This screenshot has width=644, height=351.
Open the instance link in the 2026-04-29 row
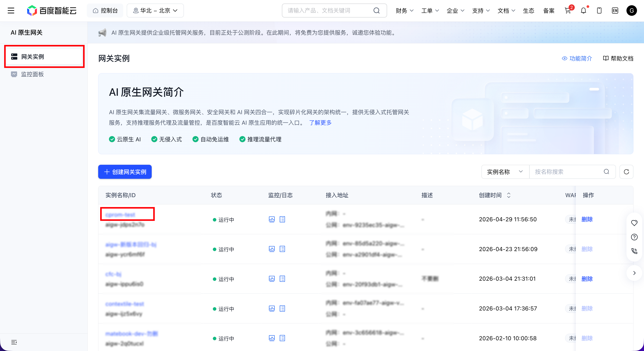(x=120, y=214)
